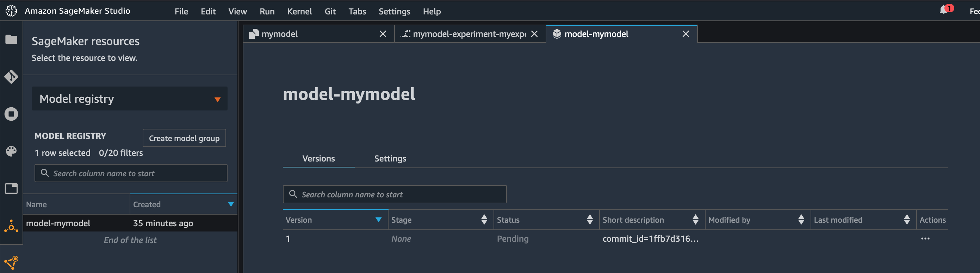Open the orange components graph sidebar icon

click(11, 262)
